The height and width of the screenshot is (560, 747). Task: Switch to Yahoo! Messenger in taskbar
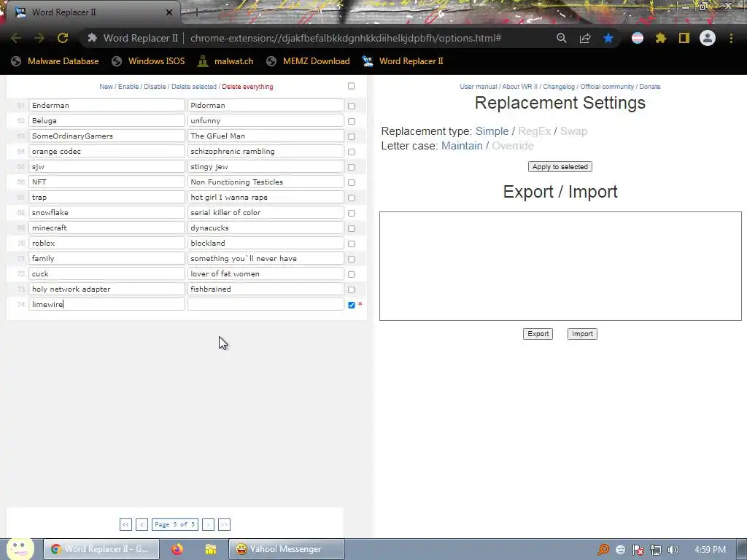click(286, 549)
